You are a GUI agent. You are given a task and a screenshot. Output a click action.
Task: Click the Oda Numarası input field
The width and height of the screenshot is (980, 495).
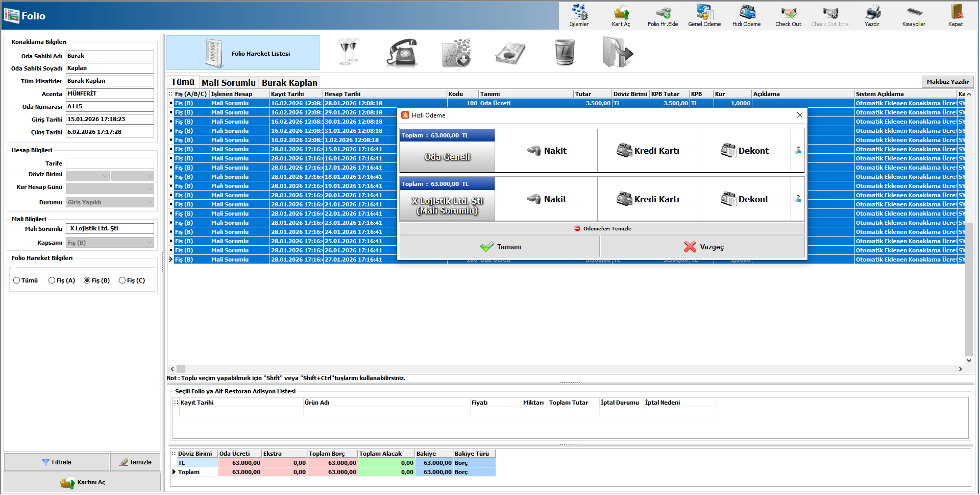(x=110, y=106)
